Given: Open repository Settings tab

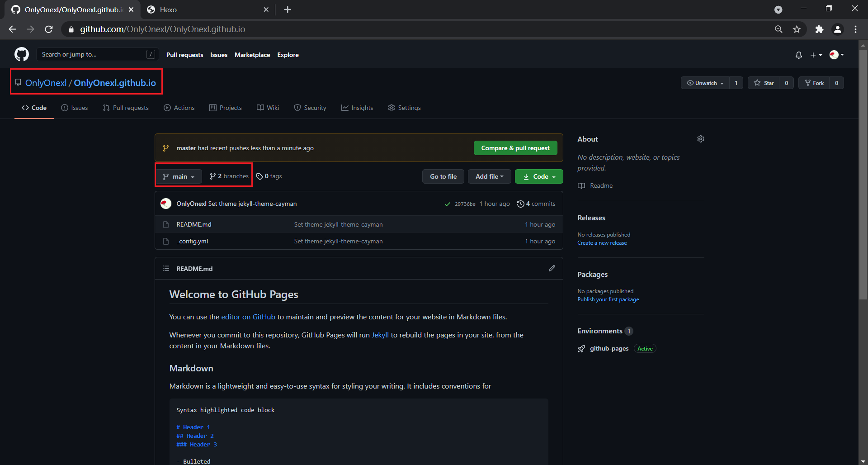Looking at the screenshot, I should pyautogui.click(x=404, y=108).
